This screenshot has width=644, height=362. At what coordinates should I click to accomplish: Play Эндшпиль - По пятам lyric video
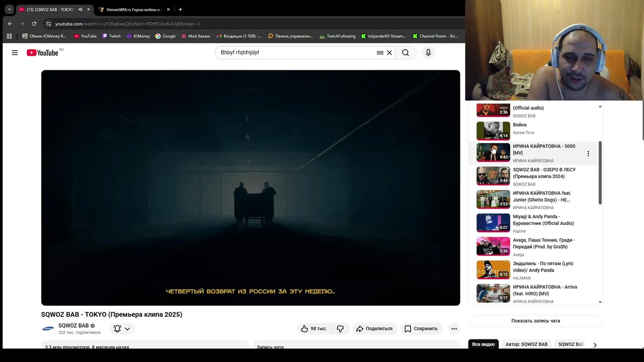point(533,270)
